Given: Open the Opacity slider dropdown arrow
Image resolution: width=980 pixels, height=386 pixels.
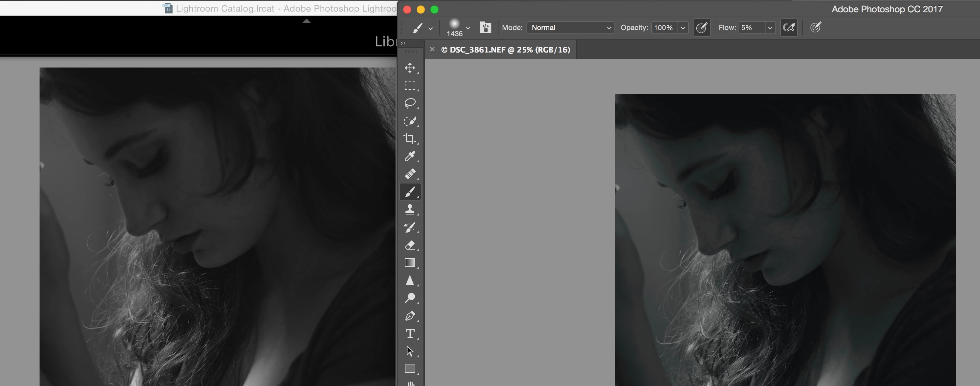Looking at the screenshot, I should [683, 28].
